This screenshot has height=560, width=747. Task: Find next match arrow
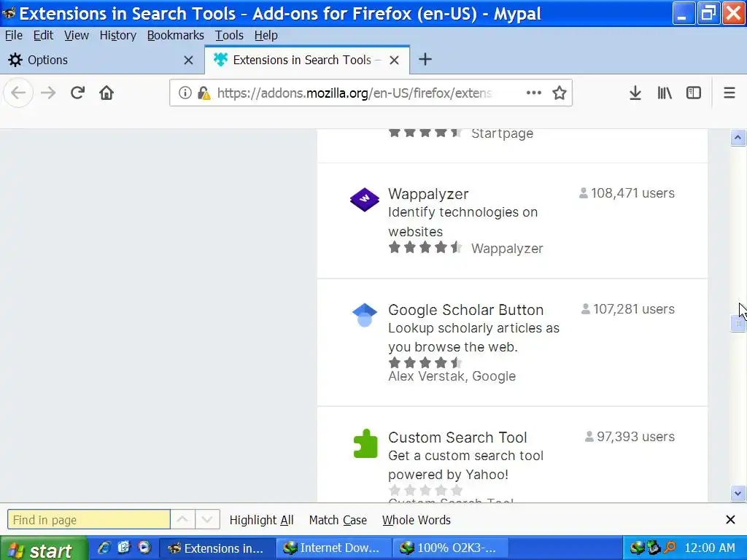[x=207, y=519]
